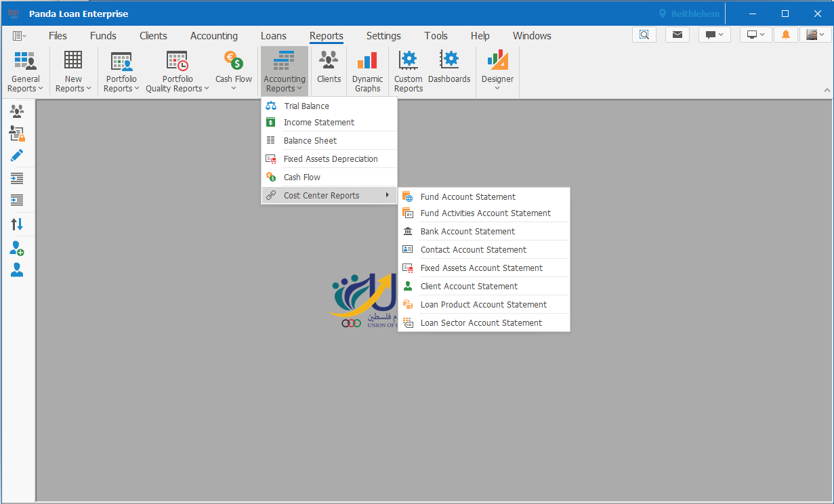Choose Client Account Statement
Screen dimensions: 834x504
pyautogui.click(x=484, y=286)
